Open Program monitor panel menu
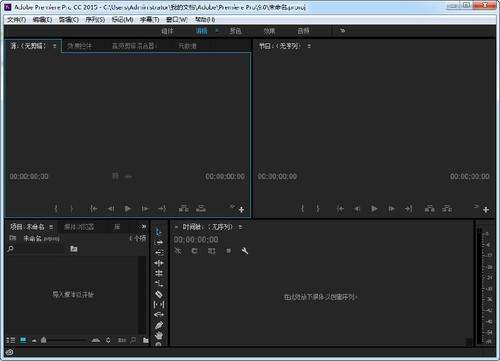The image size is (500, 361). [309, 46]
